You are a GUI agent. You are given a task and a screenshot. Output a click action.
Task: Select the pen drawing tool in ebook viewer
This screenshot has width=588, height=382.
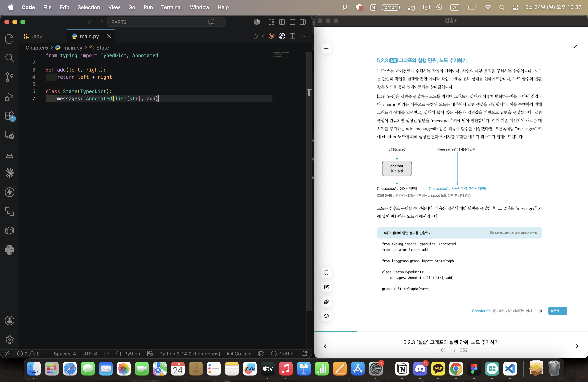(x=326, y=301)
